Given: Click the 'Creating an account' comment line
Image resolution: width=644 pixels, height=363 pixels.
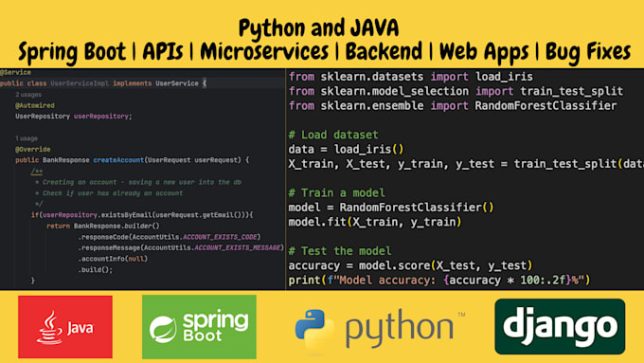Looking at the screenshot, I should (138, 182).
